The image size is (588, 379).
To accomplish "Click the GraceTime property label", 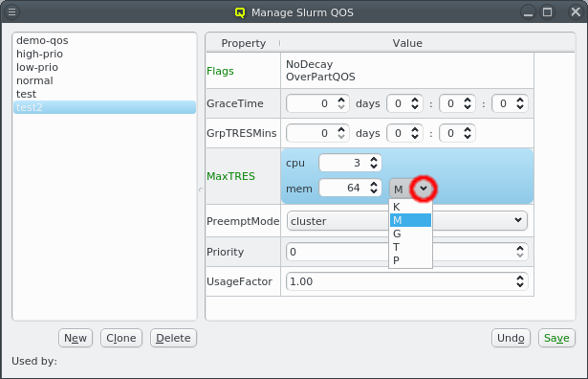I will [235, 103].
